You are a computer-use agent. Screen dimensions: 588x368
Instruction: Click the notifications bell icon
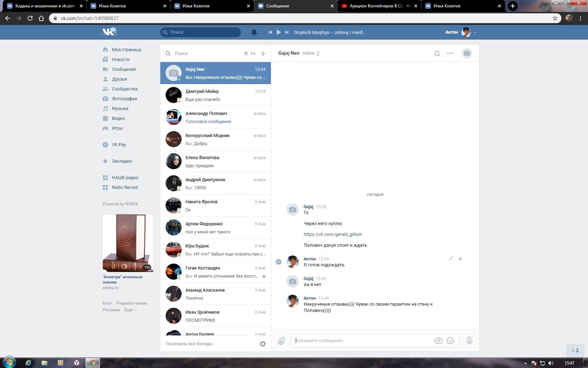point(254,32)
